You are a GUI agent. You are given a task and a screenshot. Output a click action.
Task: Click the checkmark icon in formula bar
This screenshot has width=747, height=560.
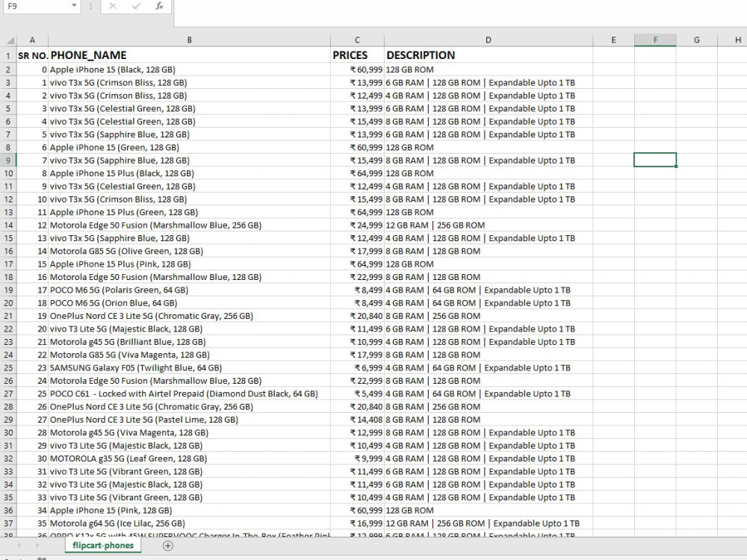click(136, 6)
